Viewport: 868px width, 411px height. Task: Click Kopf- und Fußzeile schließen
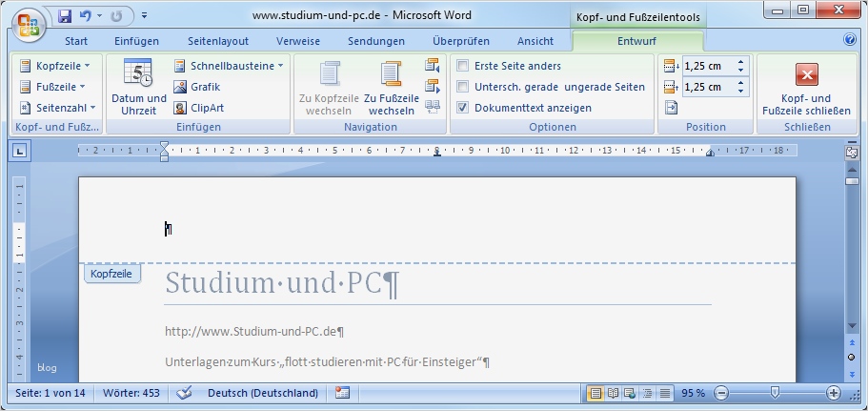point(807,87)
